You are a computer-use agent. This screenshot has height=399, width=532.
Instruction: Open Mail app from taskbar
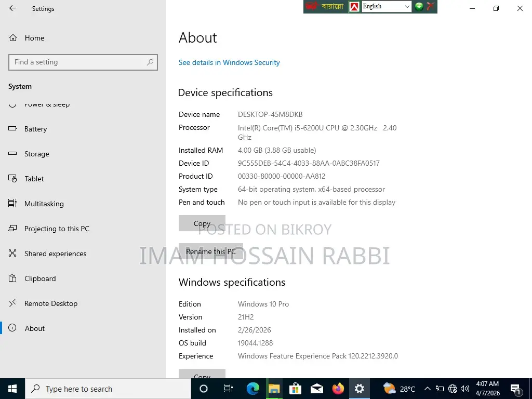(x=316, y=389)
